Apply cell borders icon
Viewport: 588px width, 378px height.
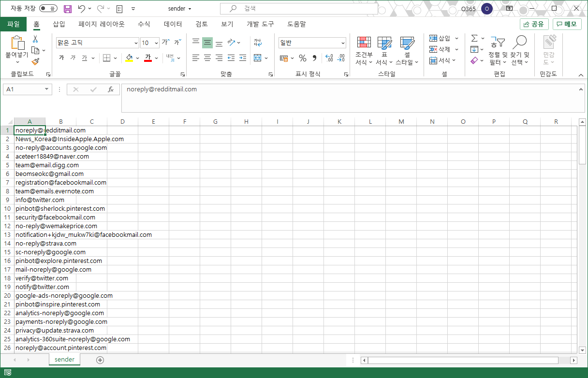tap(107, 58)
